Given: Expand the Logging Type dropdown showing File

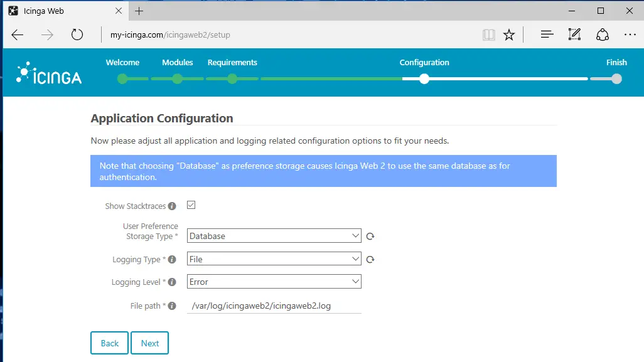Looking at the screenshot, I should point(274,259).
